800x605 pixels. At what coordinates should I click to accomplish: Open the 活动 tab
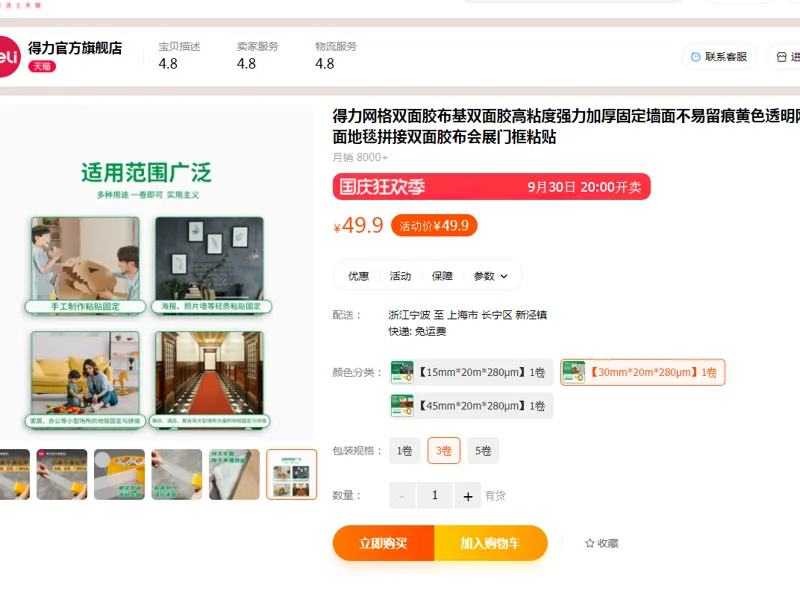400,276
